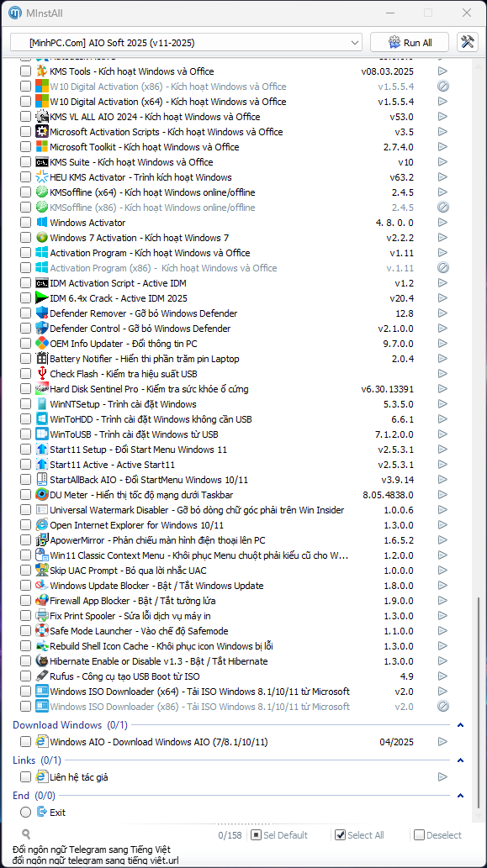The image size is (487, 868).
Task: Click the HEU KMS Activator star icon
Action: 42,177
